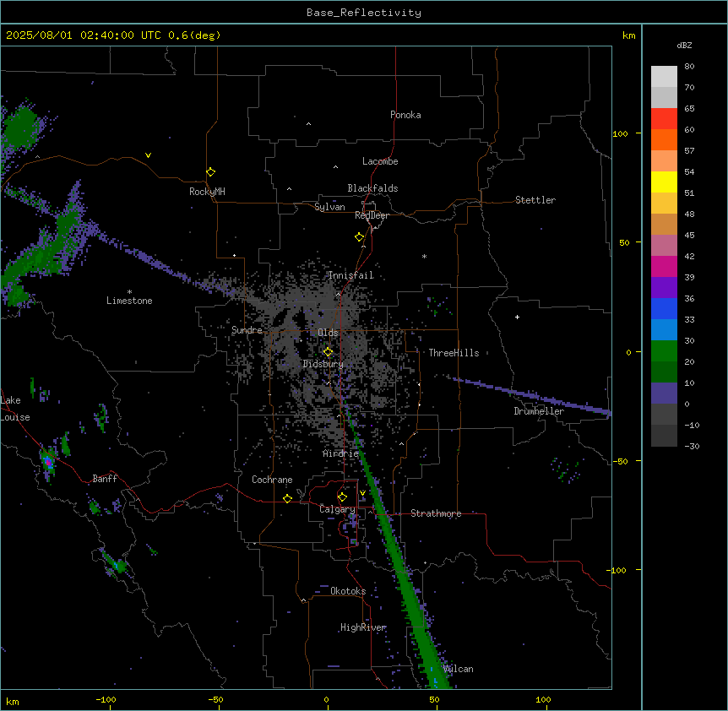The image size is (728, 711).
Task: Click the 80 value atop the dBZ scale
Action: 689,67
